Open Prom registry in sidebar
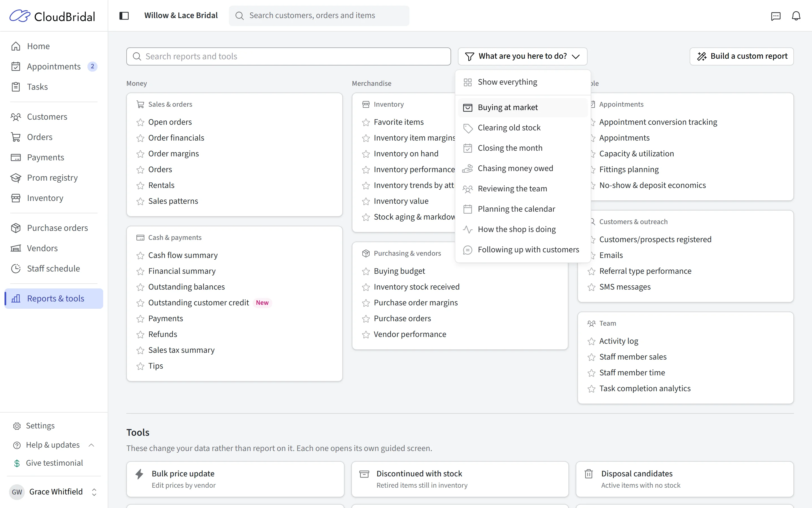The height and width of the screenshot is (508, 812). coord(54,178)
